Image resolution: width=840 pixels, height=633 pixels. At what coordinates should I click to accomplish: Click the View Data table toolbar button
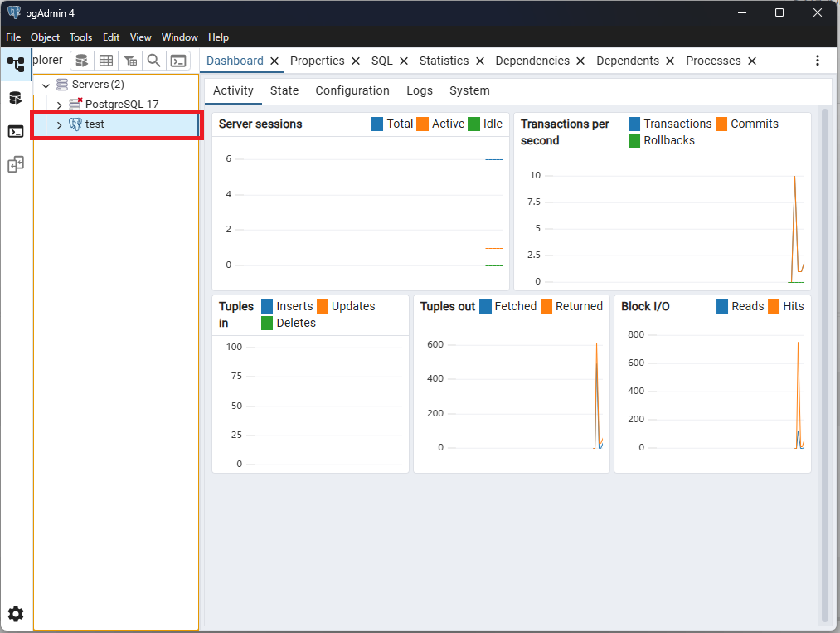(106, 61)
